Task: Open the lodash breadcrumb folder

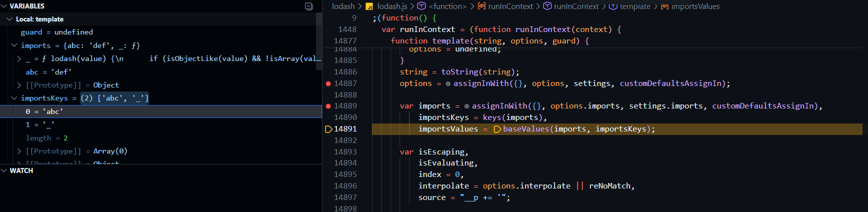Action: pyautogui.click(x=343, y=6)
